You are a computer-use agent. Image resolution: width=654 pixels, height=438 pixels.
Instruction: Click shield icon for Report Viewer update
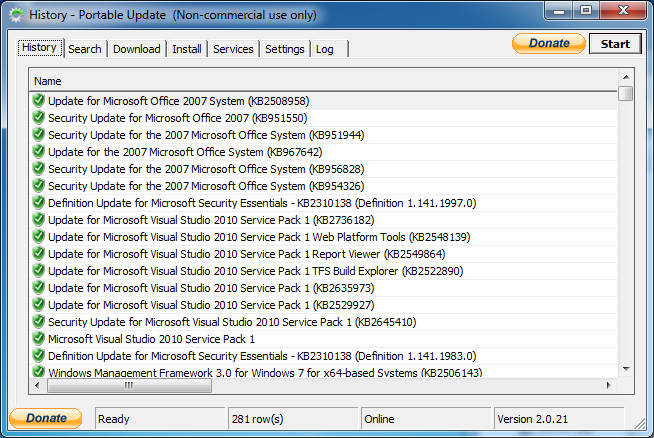(x=38, y=254)
